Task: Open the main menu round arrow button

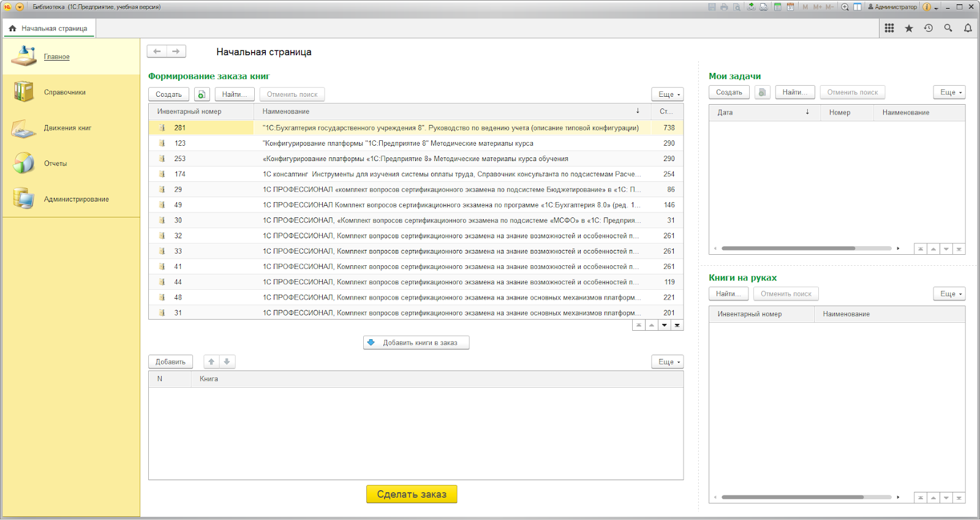Action: (x=20, y=7)
